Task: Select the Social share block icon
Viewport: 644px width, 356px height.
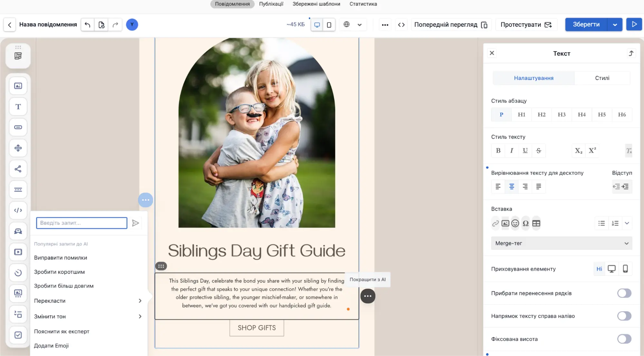Action: pos(18,169)
